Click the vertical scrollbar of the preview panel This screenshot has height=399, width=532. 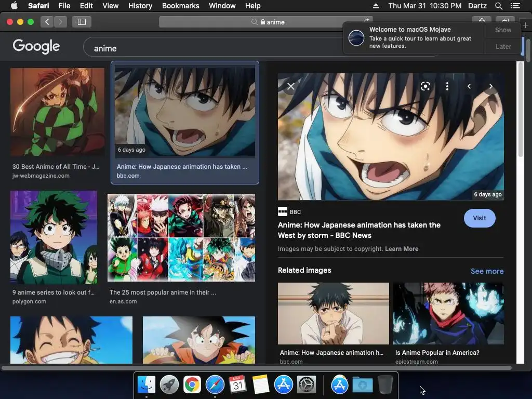click(521, 109)
